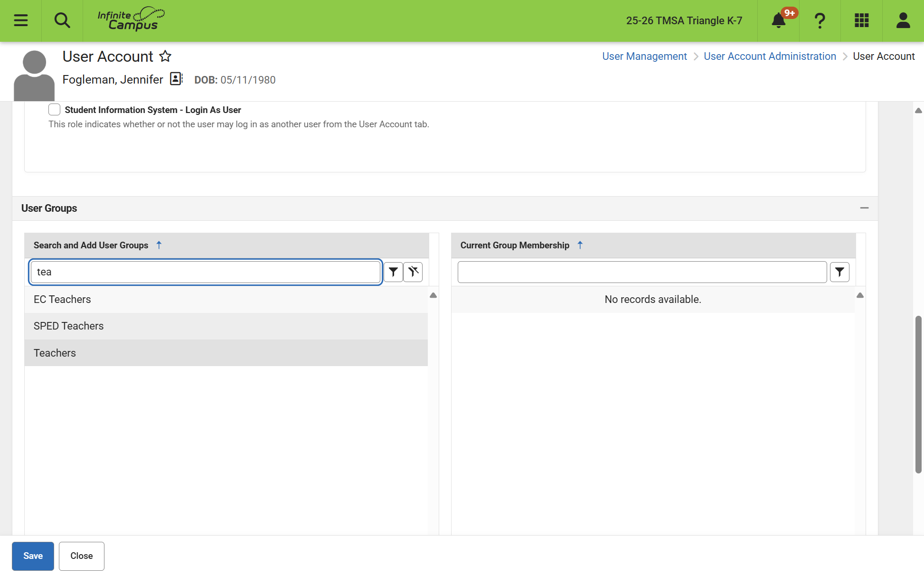Change the 25-26 TMSA Triangle K-7 context

click(684, 20)
